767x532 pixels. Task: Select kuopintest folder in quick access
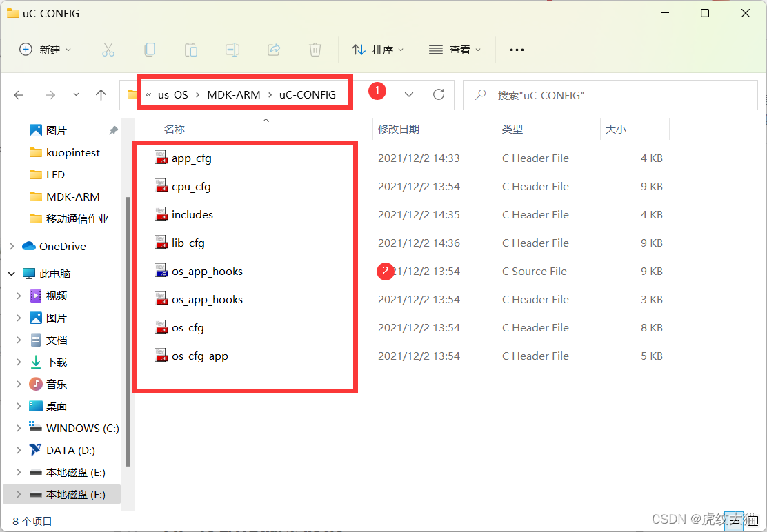click(72, 152)
